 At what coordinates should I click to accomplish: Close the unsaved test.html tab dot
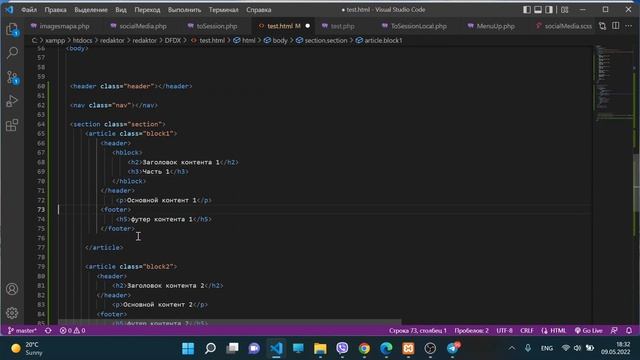click(x=307, y=26)
